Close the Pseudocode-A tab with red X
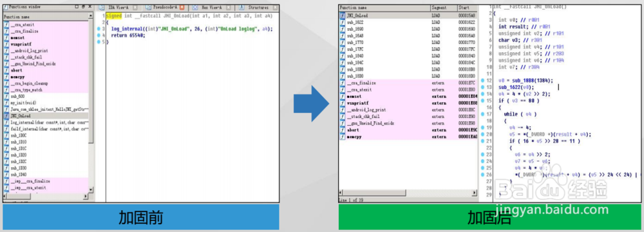 (182, 7)
